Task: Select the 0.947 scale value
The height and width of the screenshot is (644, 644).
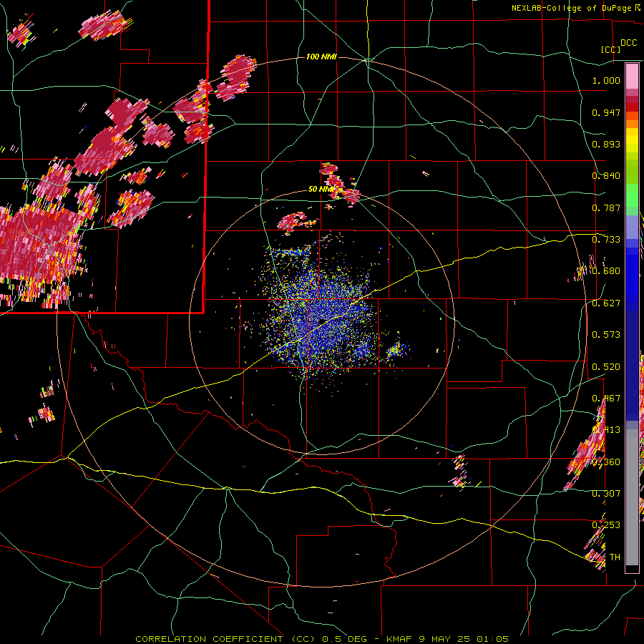Action: [x=606, y=112]
